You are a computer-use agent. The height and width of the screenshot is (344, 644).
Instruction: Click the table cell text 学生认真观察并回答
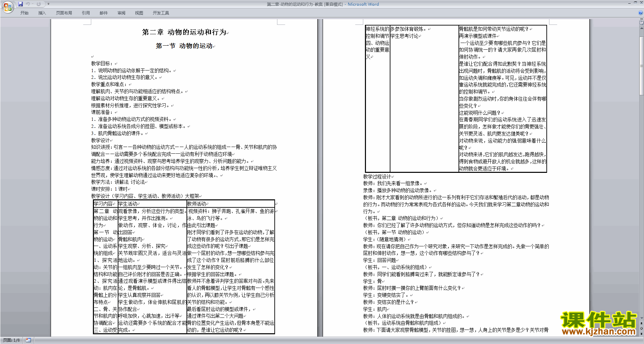pos(139,295)
